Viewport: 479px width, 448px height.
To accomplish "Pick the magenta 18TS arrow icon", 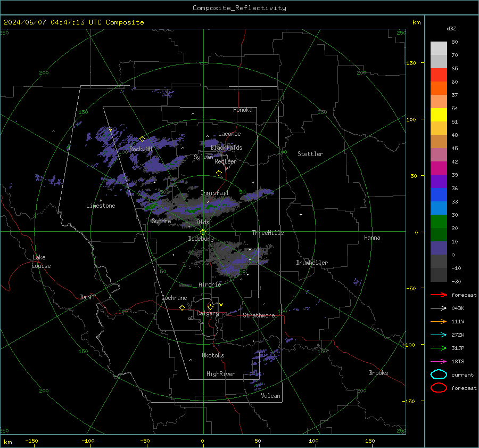I will (439, 362).
